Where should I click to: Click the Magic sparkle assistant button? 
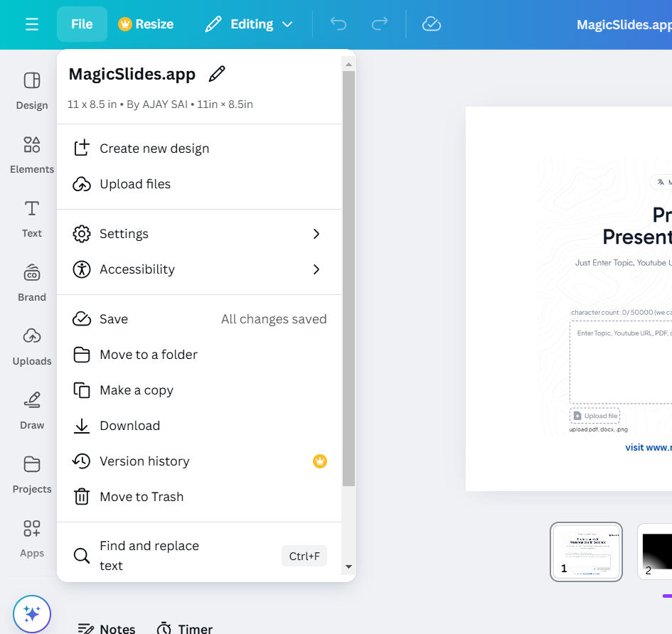click(x=32, y=614)
